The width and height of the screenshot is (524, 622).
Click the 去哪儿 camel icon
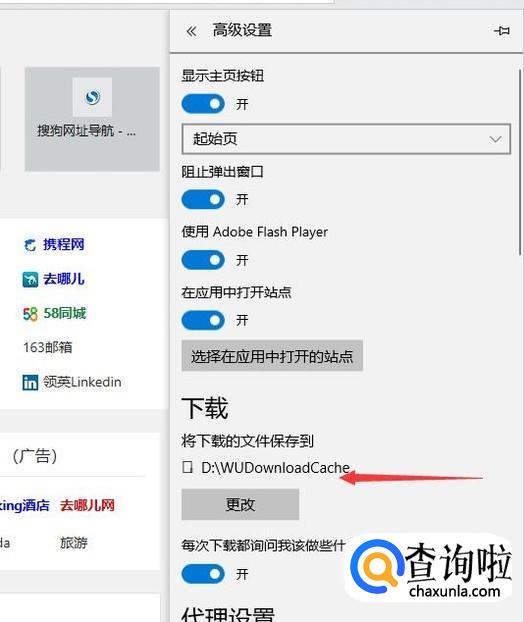pyautogui.click(x=30, y=279)
